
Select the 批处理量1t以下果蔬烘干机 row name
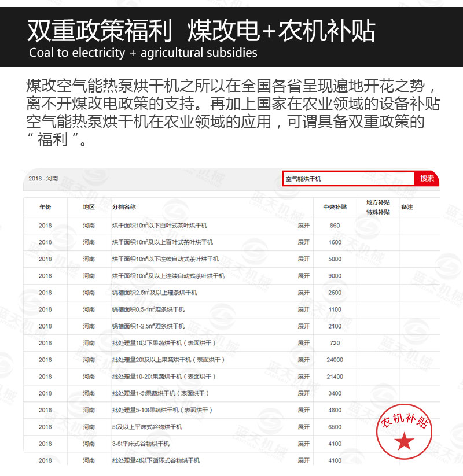[163, 343]
